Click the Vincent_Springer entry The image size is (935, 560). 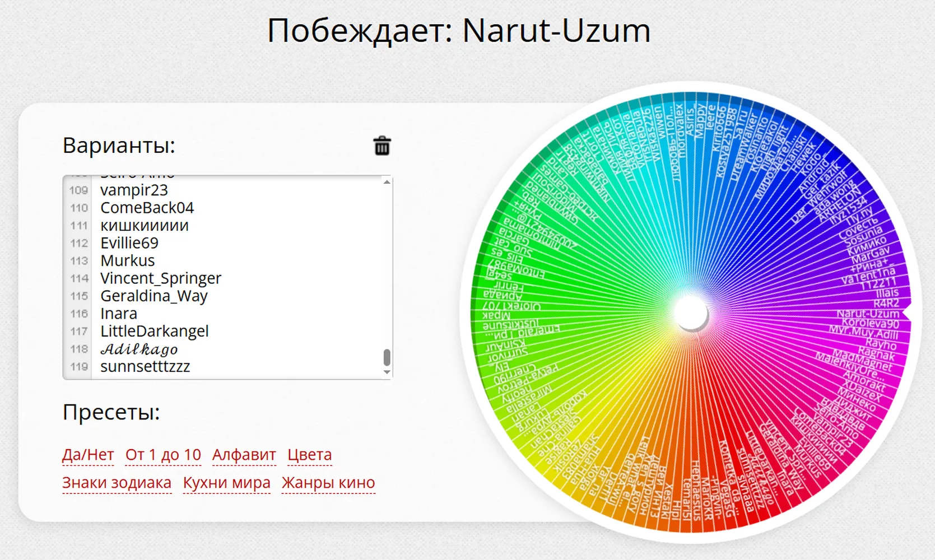pyautogui.click(x=161, y=278)
